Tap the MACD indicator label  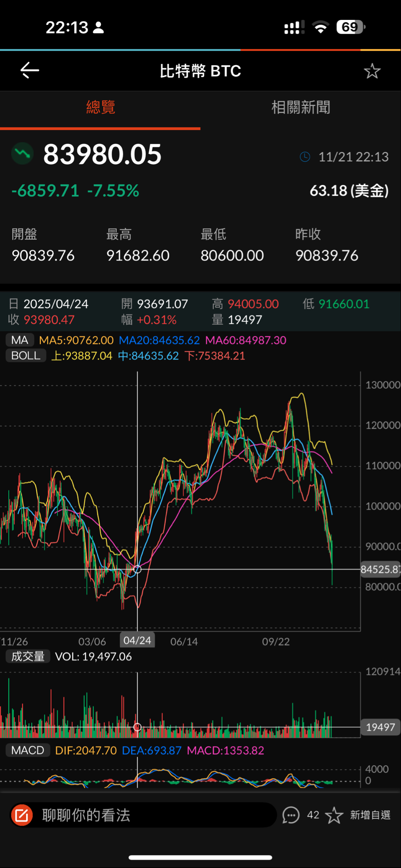(28, 750)
